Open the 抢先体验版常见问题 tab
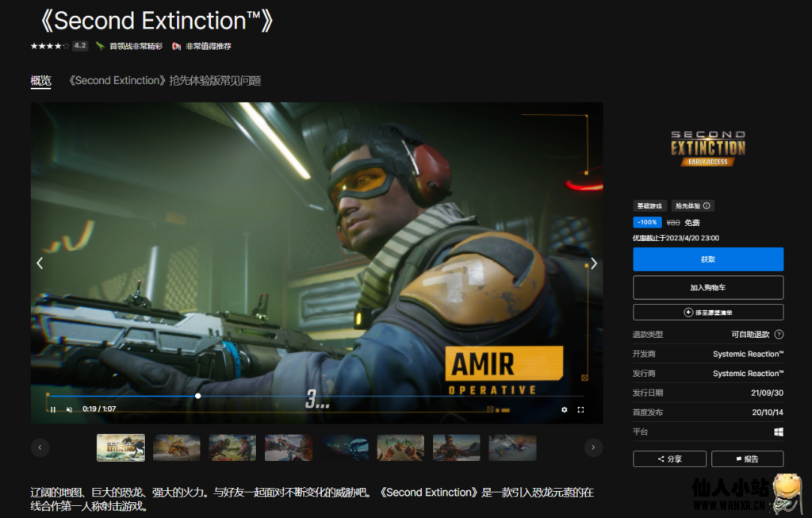Viewport: 812px width, 518px height. [165, 80]
